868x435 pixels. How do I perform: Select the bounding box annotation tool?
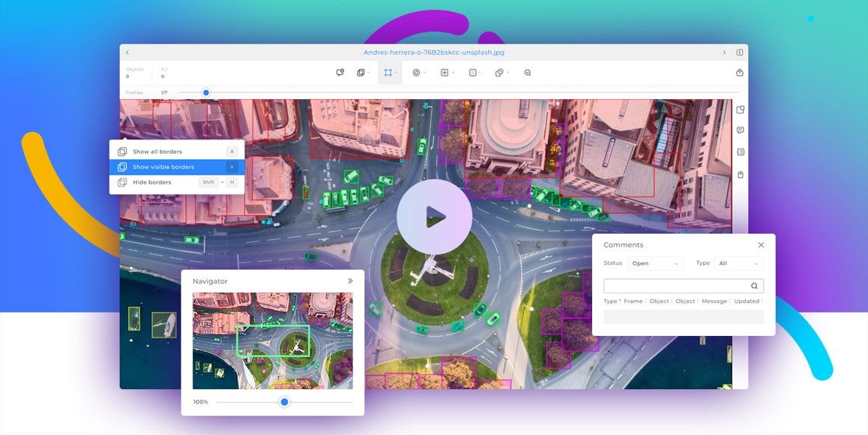click(389, 72)
